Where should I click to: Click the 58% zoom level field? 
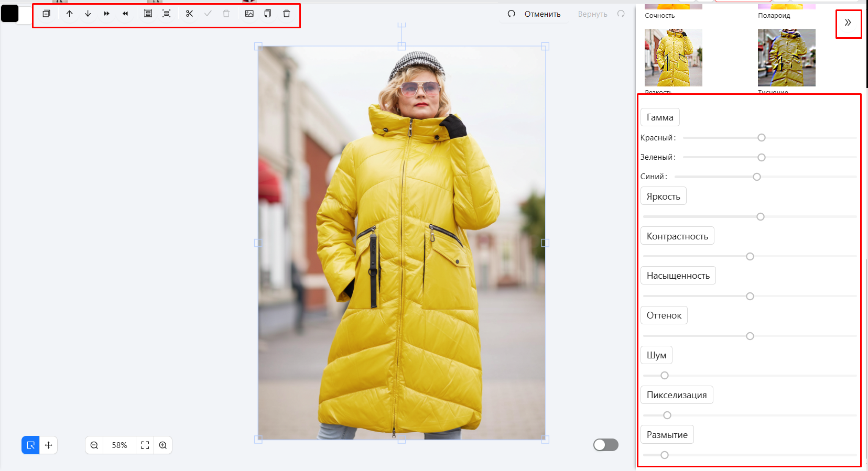coord(120,445)
